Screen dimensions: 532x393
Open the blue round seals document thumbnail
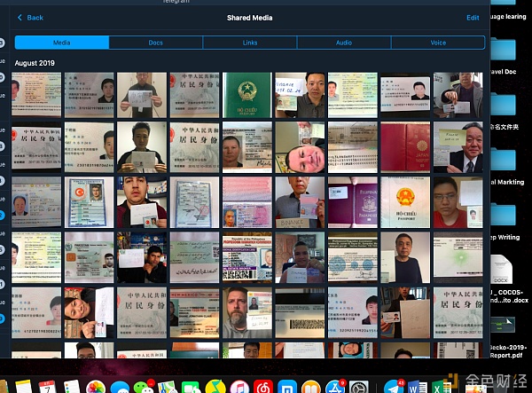pyautogui.click(x=353, y=257)
